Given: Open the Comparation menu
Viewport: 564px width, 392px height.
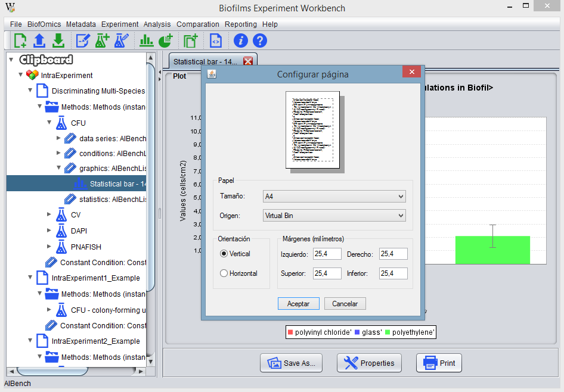Looking at the screenshot, I should click(198, 24).
